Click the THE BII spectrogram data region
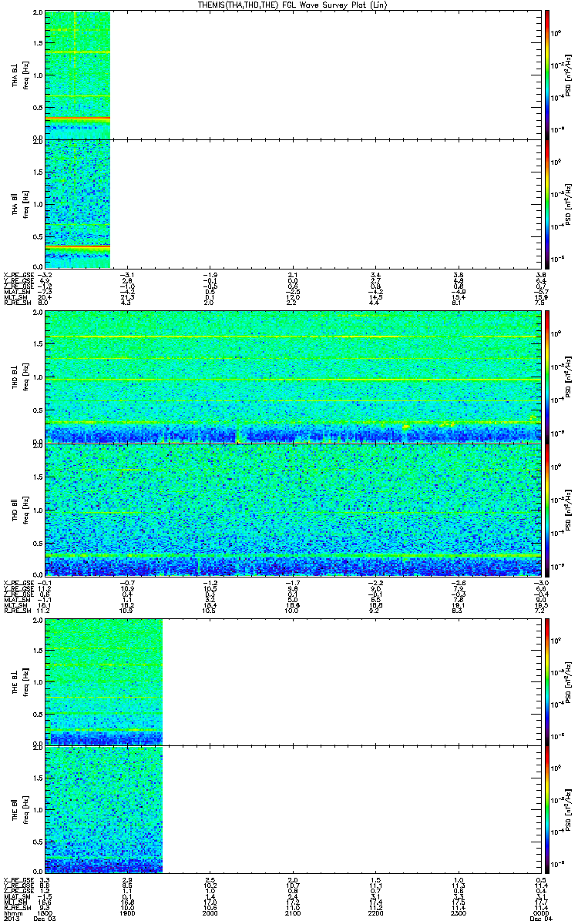Screen dimensions: 578x924 (104, 809)
